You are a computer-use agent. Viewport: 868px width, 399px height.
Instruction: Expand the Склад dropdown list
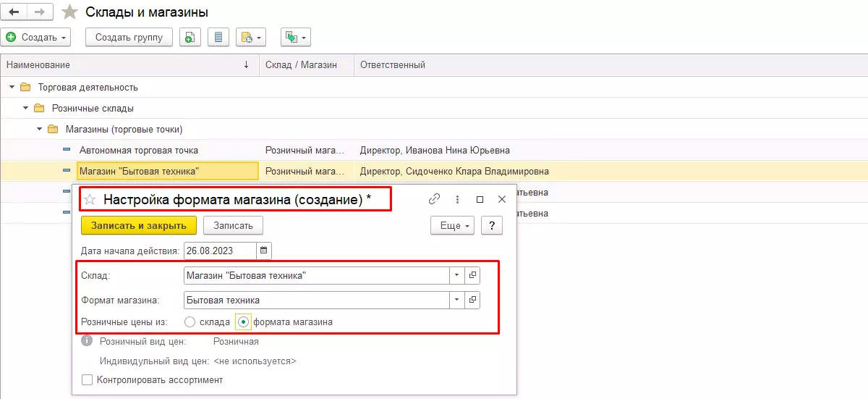point(456,276)
